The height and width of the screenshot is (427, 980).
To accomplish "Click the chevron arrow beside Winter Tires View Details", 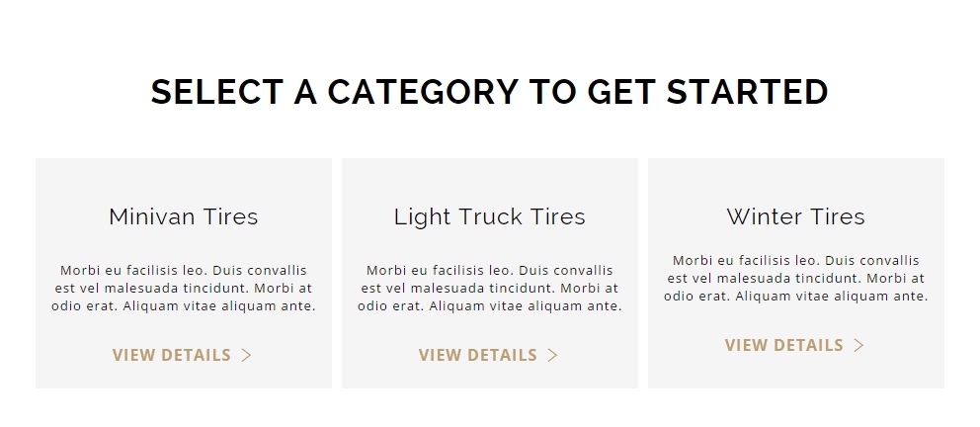I will tap(858, 345).
